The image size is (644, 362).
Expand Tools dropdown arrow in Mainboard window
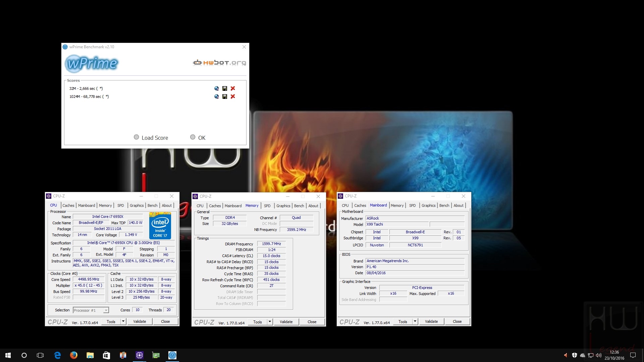tap(415, 321)
